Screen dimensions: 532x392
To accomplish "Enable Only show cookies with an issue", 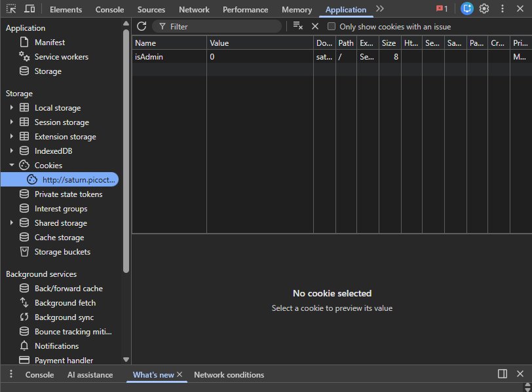I will coord(331,26).
